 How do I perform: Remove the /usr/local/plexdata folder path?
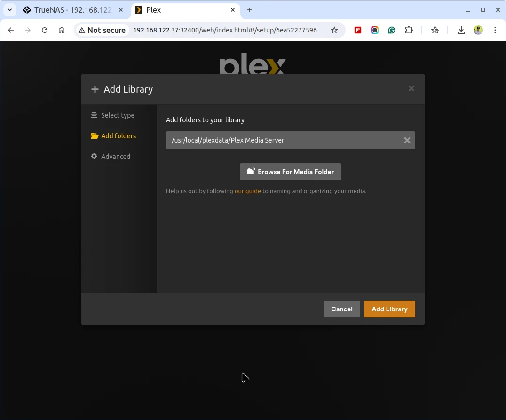[407, 140]
